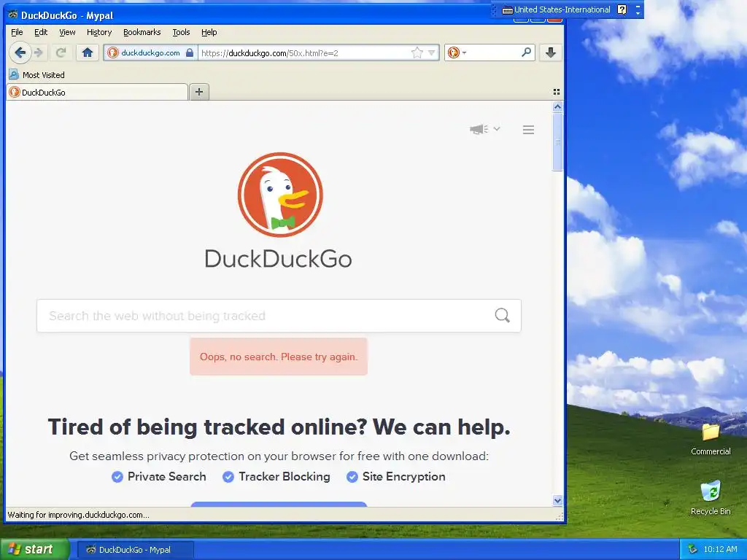Click the Mypal raccoon title bar icon
This screenshot has height=560, width=747.
tap(13, 15)
